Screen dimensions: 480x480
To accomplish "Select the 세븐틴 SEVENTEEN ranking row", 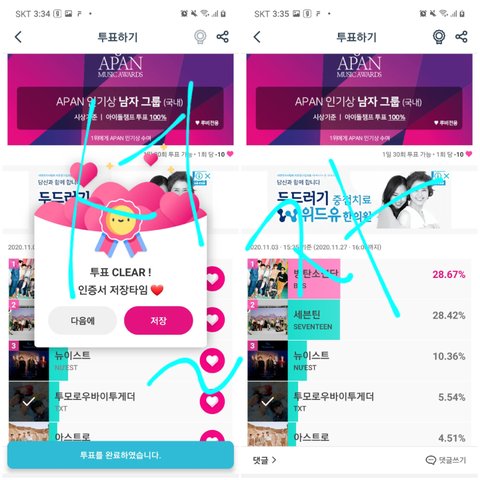I will tap(359, 320).
